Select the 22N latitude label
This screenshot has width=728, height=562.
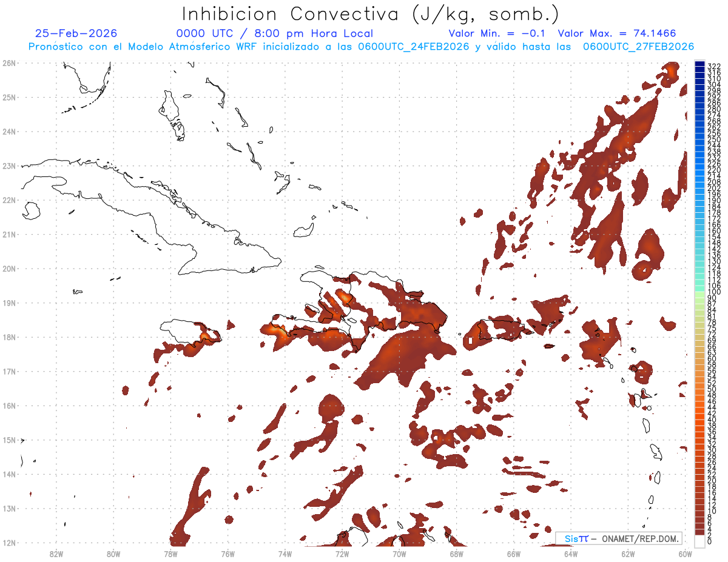[x=9, y=200]
